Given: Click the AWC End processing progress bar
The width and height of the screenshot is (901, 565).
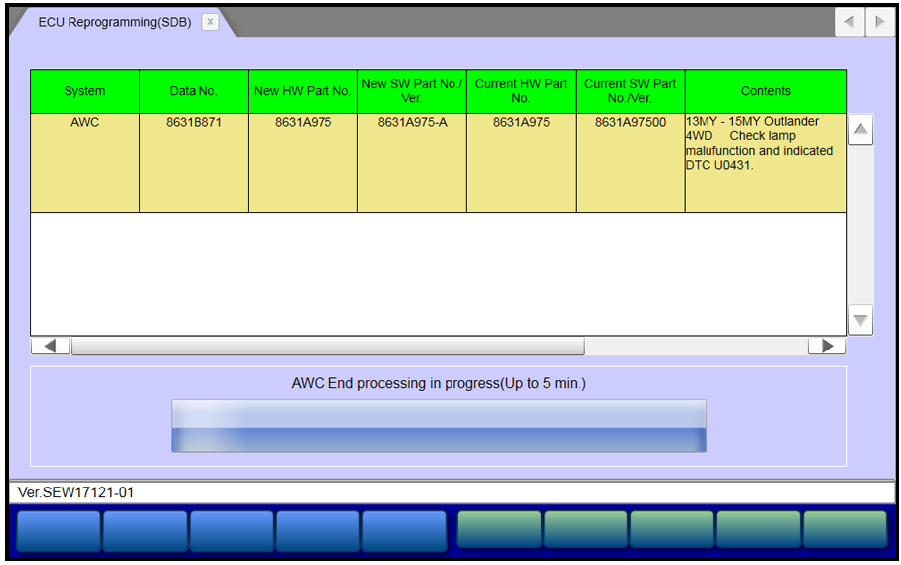Looking at the screenshot, I should click(x=438, y=426).
